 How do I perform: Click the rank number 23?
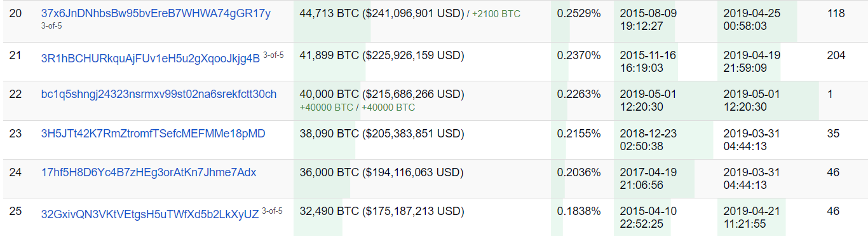pyautogui.click(x=15, y=134)
